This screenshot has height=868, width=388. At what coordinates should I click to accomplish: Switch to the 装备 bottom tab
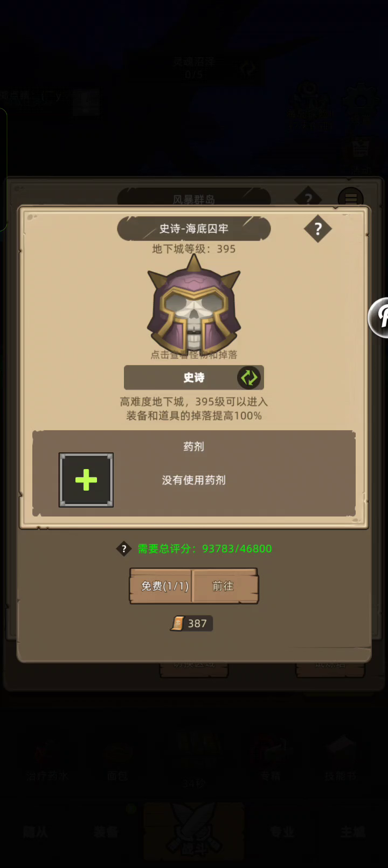(106, 832)
